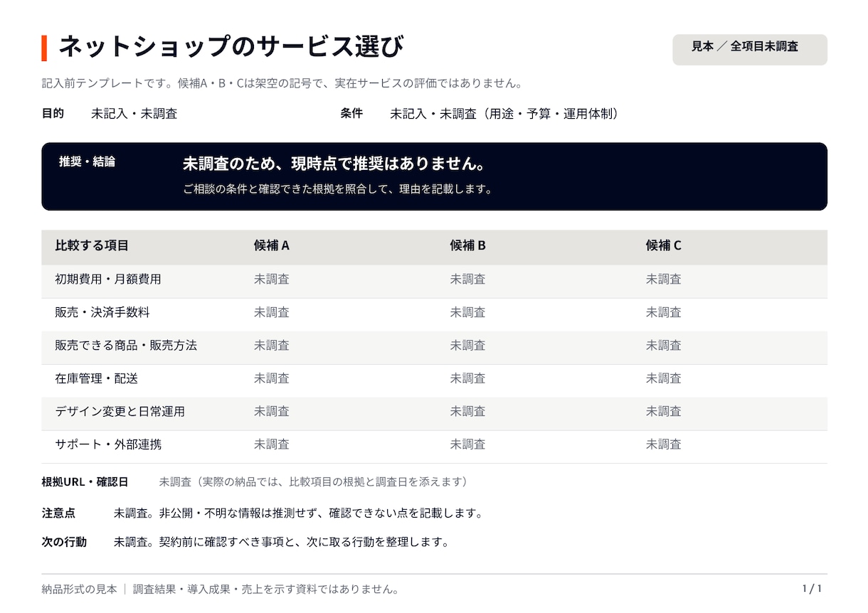Click 候補 B cell in デザイン変更と日常運用 row
Screen dimensions: 868x613
pos(467,412)
